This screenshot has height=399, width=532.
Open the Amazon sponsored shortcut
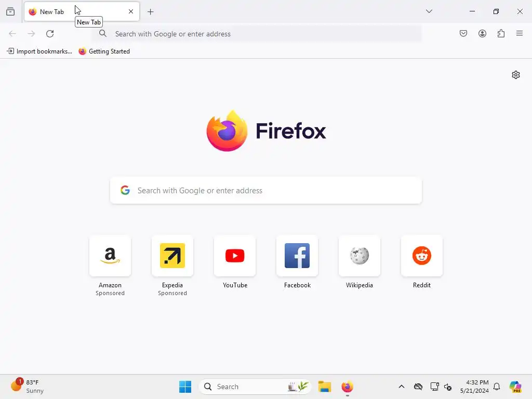110,256
